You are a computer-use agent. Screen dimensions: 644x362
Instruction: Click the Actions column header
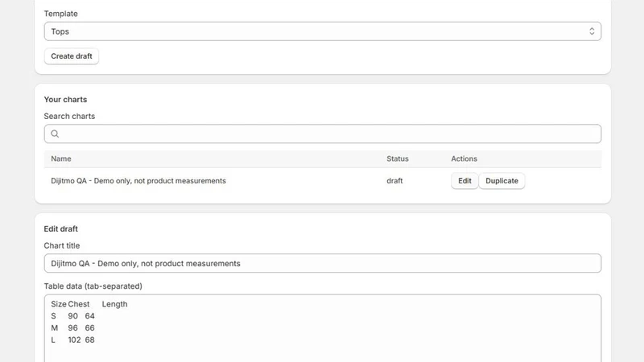click(x=464, y=158)
